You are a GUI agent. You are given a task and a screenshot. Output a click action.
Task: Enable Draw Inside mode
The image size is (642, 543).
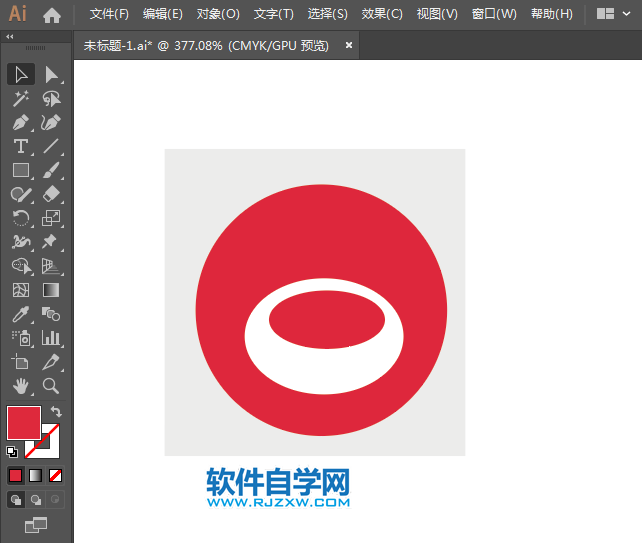coord(55,500)
